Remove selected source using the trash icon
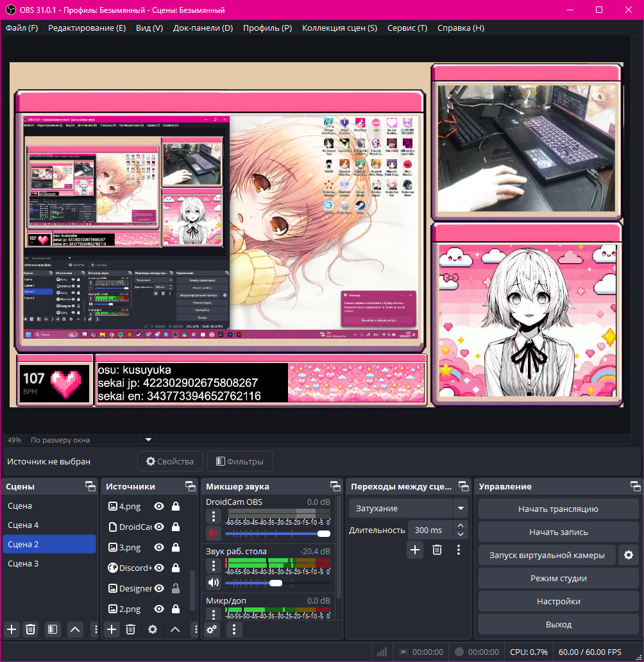The image size is (644, 662). pyautogui.click(x=130, y=629)
